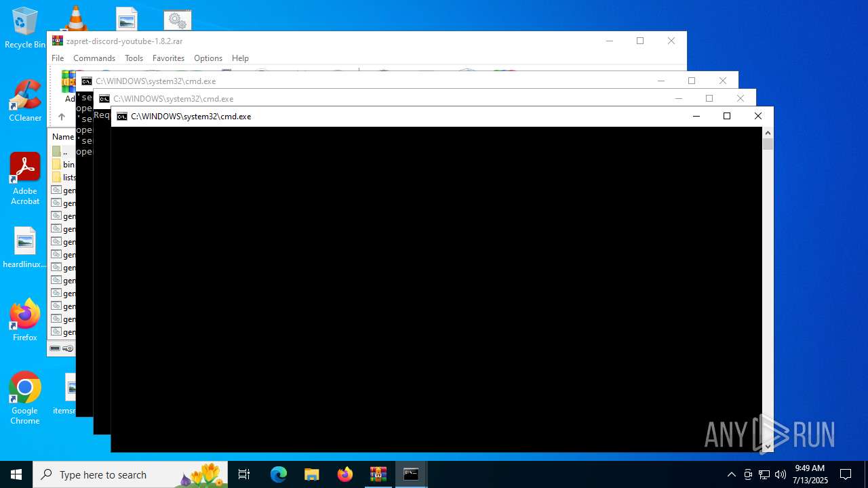Close the rearmost cmd.exe window
Image resolution: width=868 pixels, height=488 pixels.
coord(723,81)
